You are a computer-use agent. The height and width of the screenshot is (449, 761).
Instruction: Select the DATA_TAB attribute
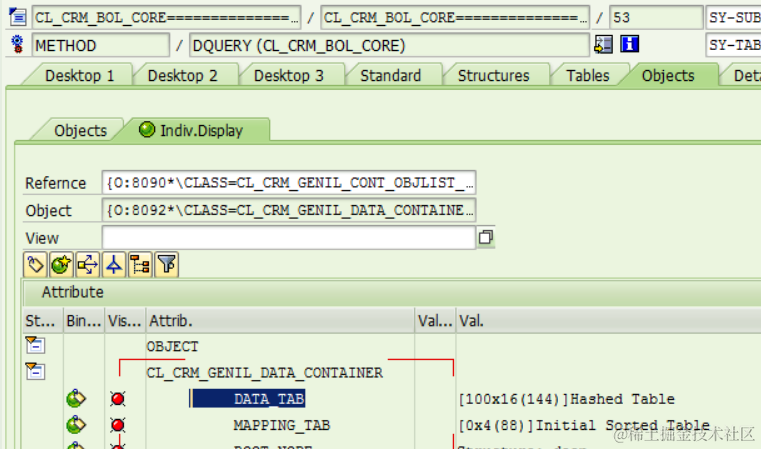(x=269, y=399)
